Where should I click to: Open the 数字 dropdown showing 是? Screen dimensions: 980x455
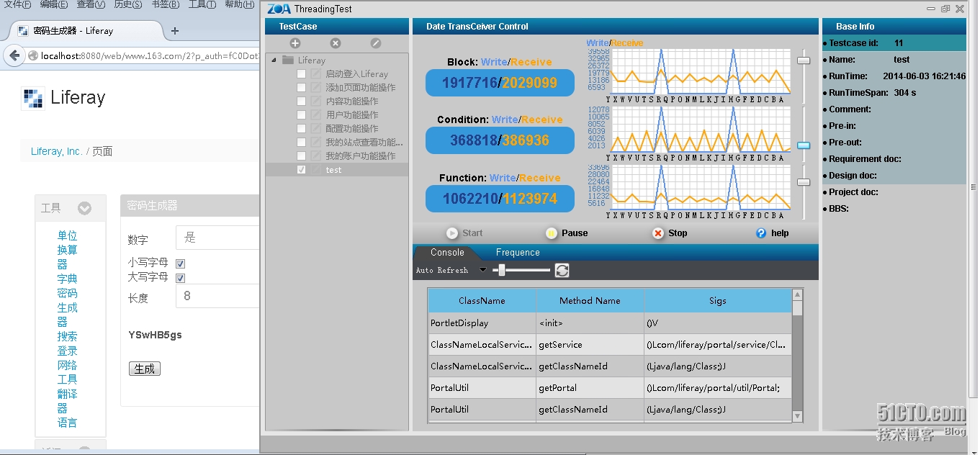(217, 238)
